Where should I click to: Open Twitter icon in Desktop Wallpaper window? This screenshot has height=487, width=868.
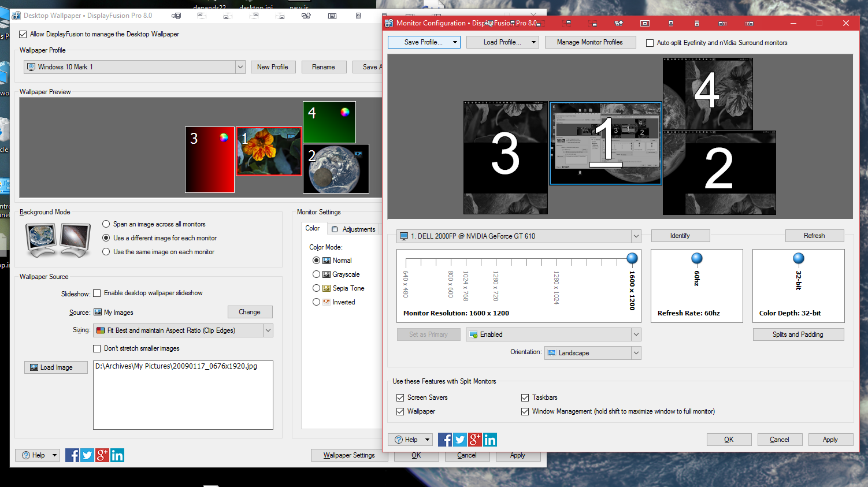[87, 455]
